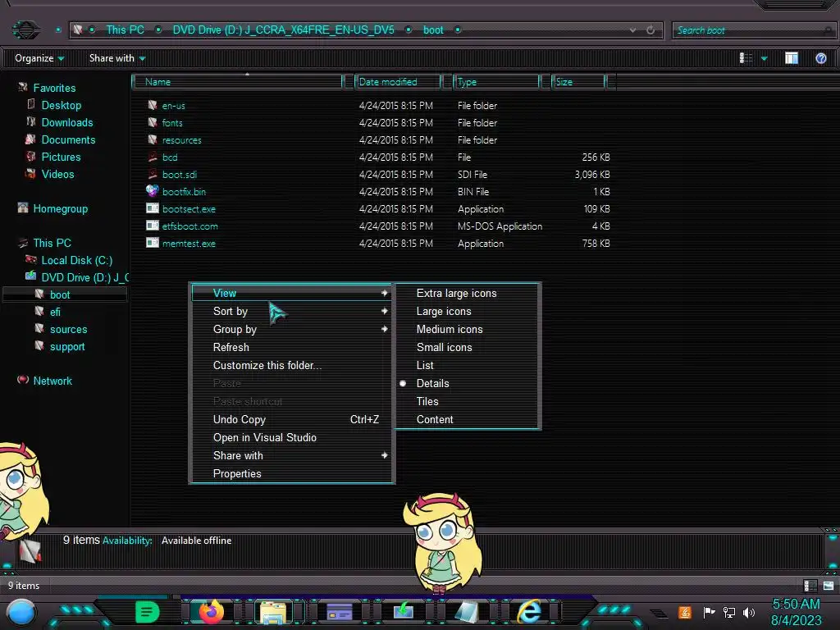This screenshot has height=630, width=840.
Task: Click the large icons view status bar icon
Action: pyautogui.click(x=829, y=586)
